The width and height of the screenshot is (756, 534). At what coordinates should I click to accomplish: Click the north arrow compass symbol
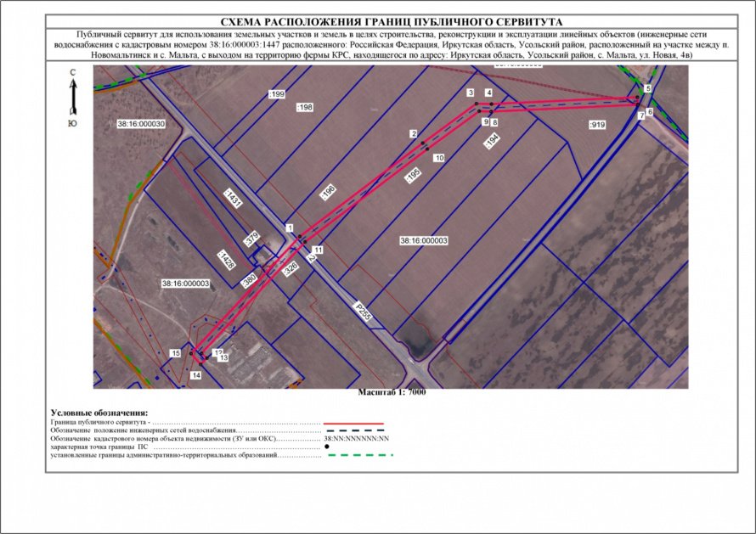(73, 98)
